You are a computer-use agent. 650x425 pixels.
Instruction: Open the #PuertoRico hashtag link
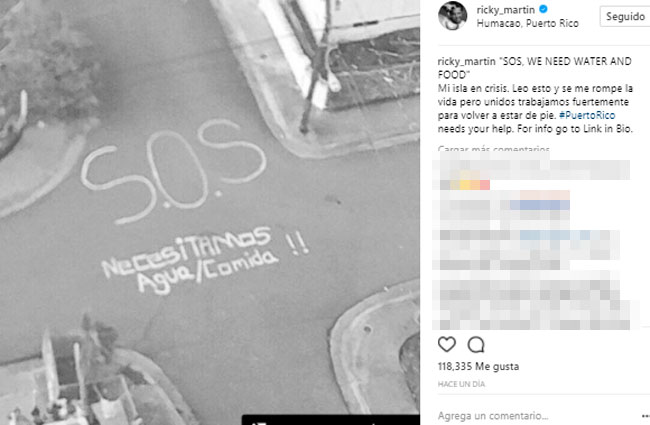(587, 115)
